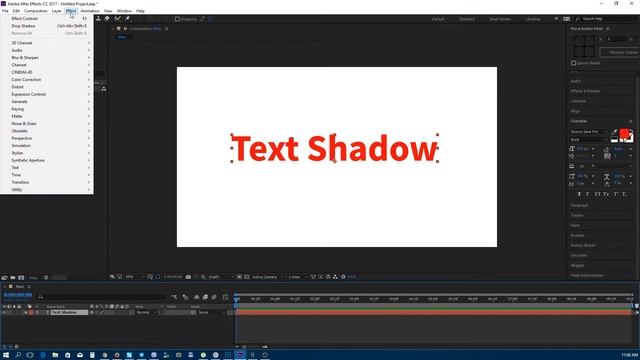
Task: Enable the Snapping checkbox in the toolbar
Action: coord(177,19)
